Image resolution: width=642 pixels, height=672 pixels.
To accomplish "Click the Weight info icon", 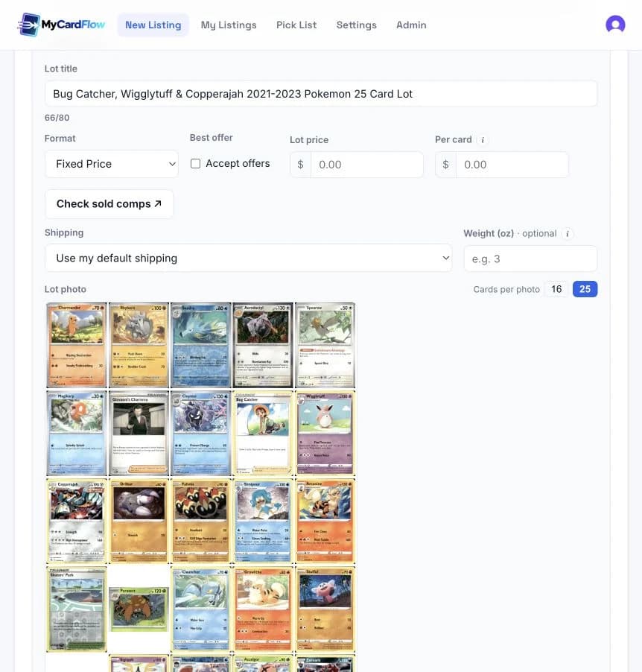I will click(x=568, y=234).
